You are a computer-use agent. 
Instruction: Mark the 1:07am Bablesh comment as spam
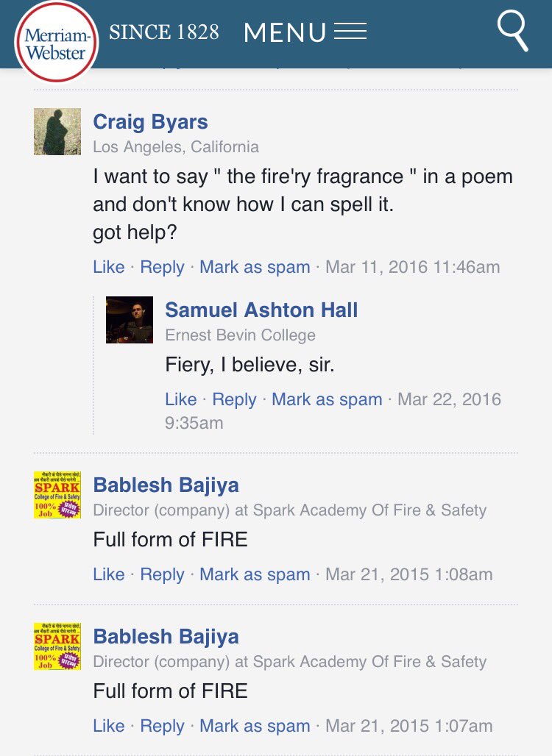pos(255,726)
